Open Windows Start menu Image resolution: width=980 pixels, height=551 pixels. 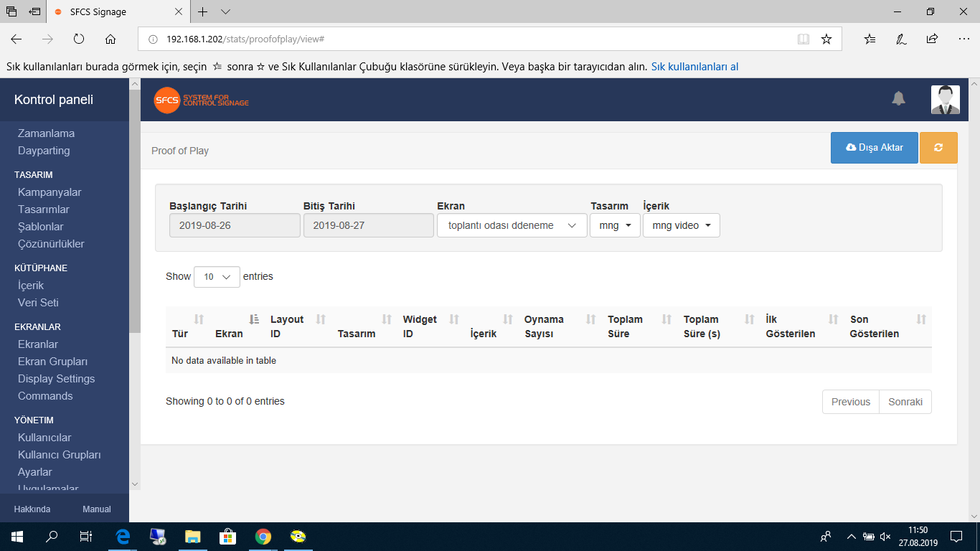(x=17, y=536)
